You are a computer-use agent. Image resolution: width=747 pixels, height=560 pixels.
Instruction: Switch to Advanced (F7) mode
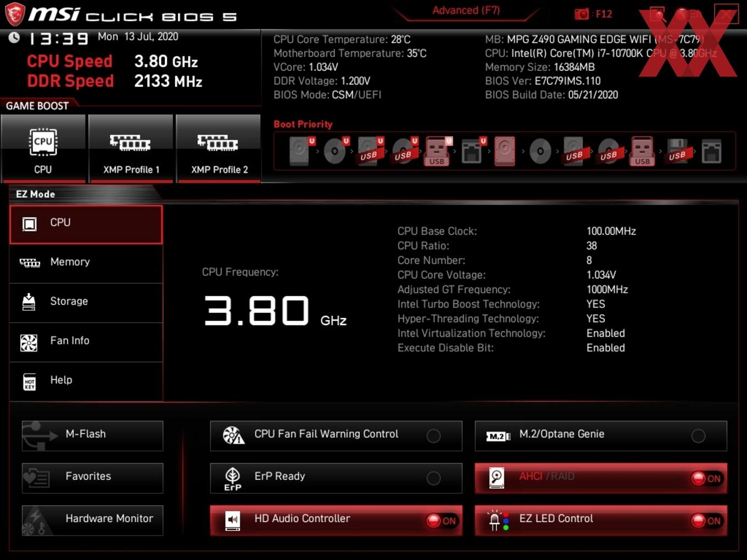pos(466,10)
